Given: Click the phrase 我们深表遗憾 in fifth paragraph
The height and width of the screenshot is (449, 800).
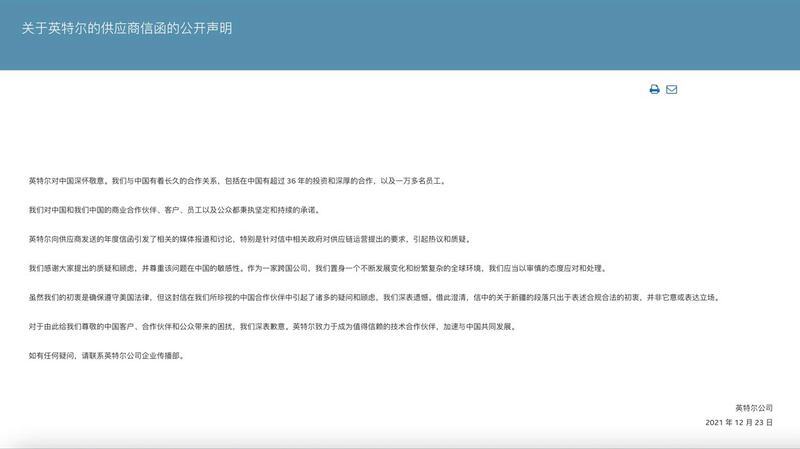Looking at the screenshot, I should [x=407, y=298].
